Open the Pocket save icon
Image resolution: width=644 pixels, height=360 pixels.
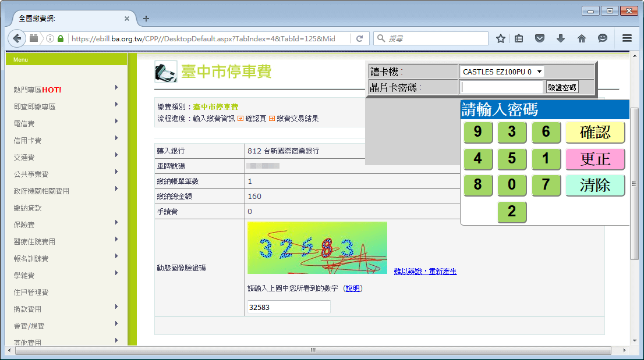(540, 38)
